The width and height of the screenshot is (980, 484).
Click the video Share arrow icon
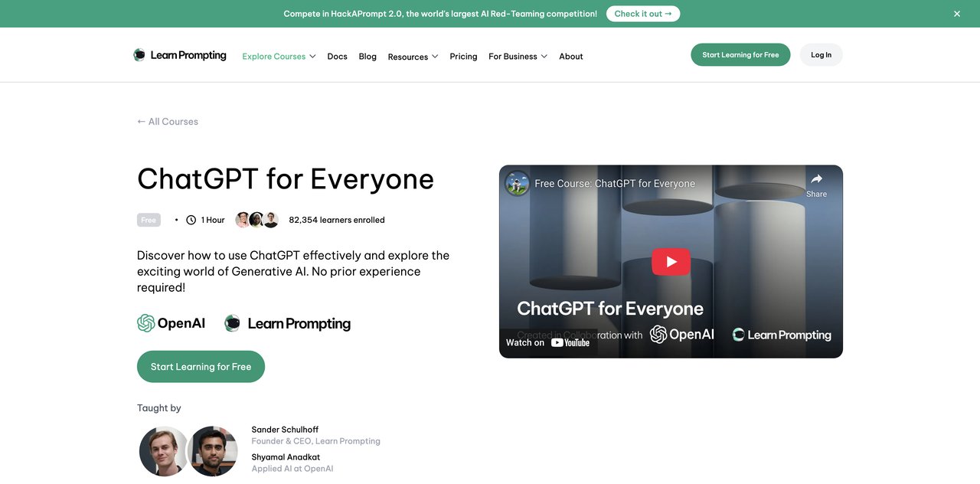tap(816, 179)
